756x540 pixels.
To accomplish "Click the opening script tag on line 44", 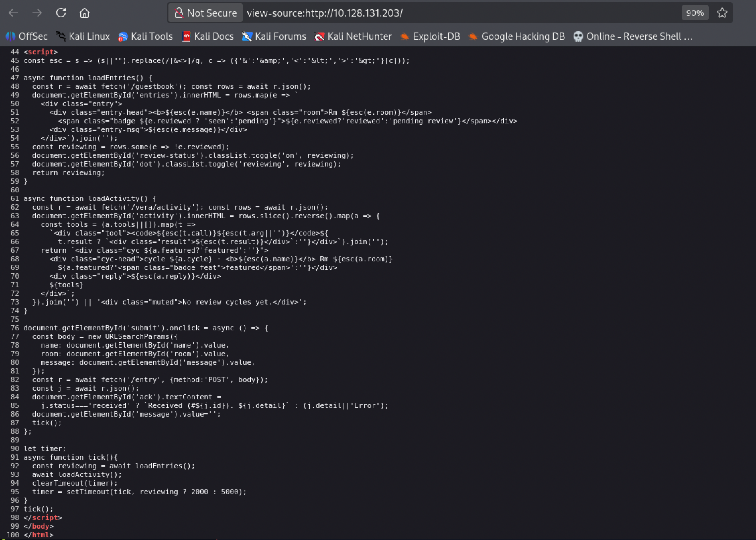I will coord(40,52).
